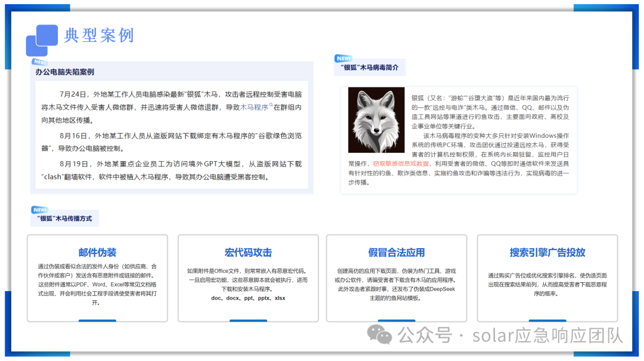Image resolution: width=644 pixels, height=361 pixels.
Task: Click the paragraph starting with 8月16日
Action: tap(172, 142)
